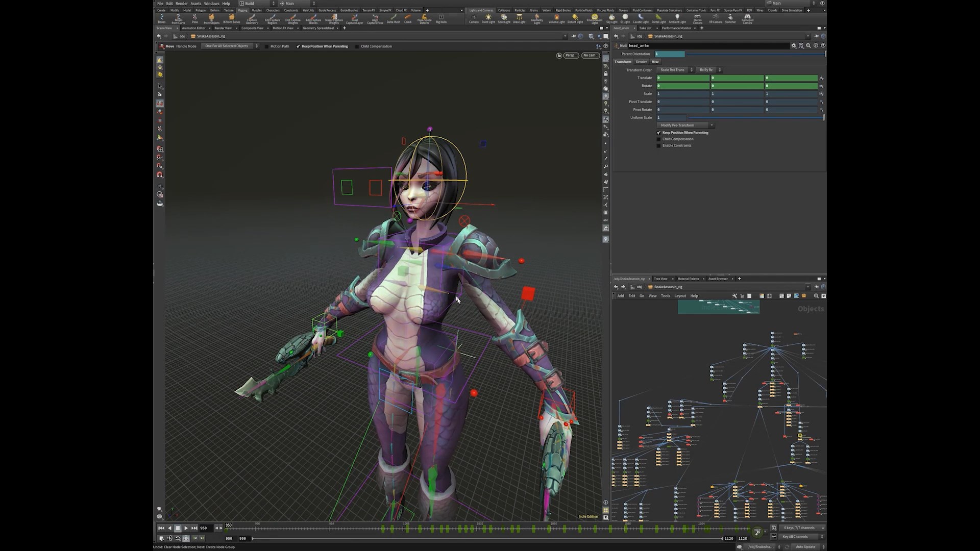
Task: Open Handle Mode selection dropdown
Action: tap(229, 46)
